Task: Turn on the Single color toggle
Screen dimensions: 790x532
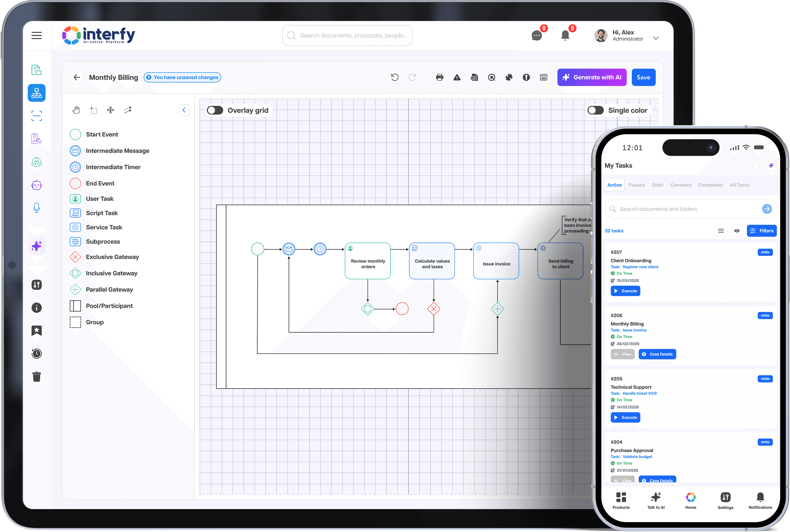Action: [595, 110]
